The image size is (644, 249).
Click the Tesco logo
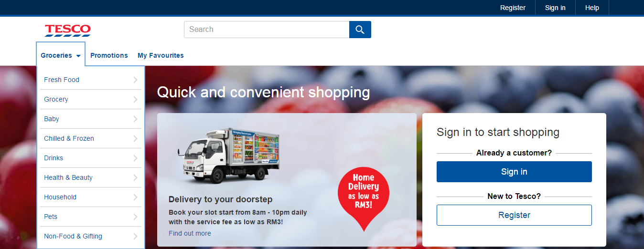68,31
